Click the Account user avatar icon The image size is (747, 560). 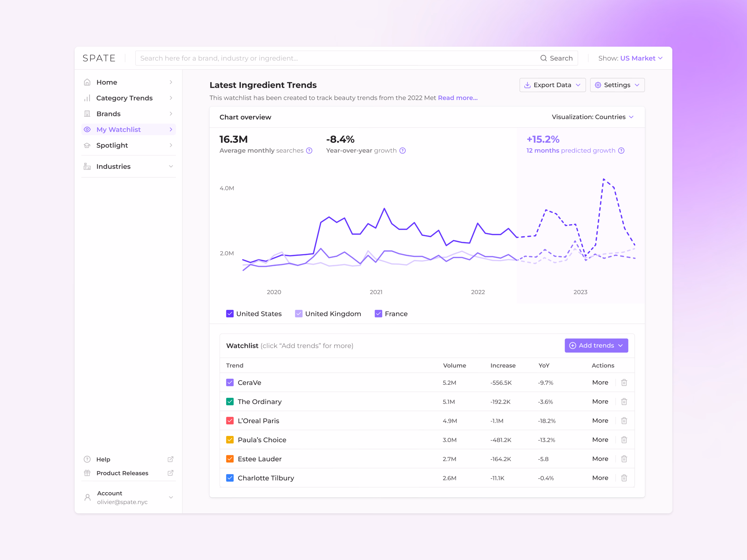coord(88,497)
